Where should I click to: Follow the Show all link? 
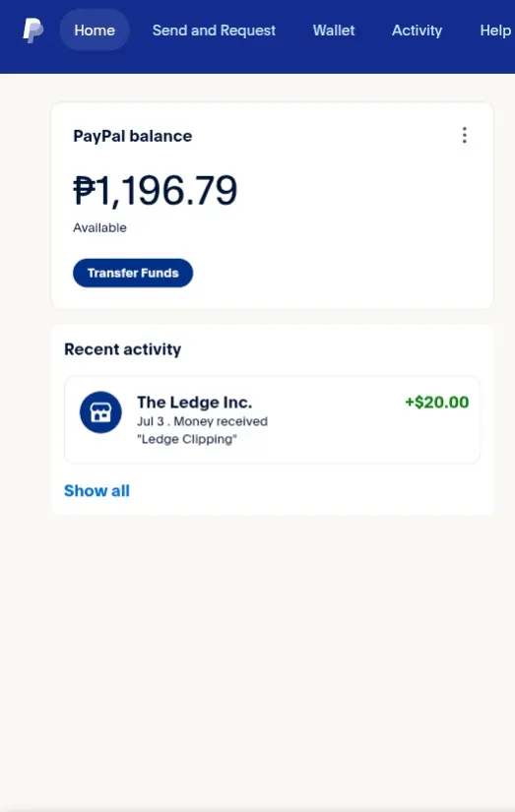[x=97, y=490]
